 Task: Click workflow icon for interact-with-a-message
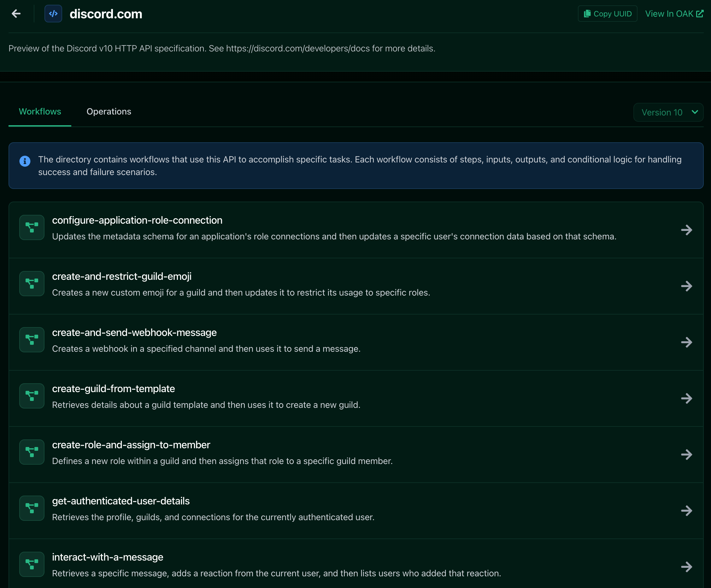click(32, 565)
